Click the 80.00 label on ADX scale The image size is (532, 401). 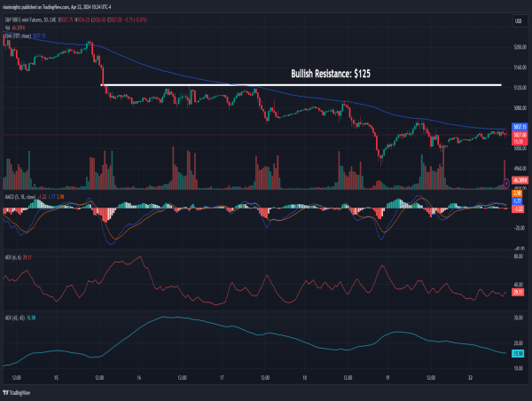518,256
